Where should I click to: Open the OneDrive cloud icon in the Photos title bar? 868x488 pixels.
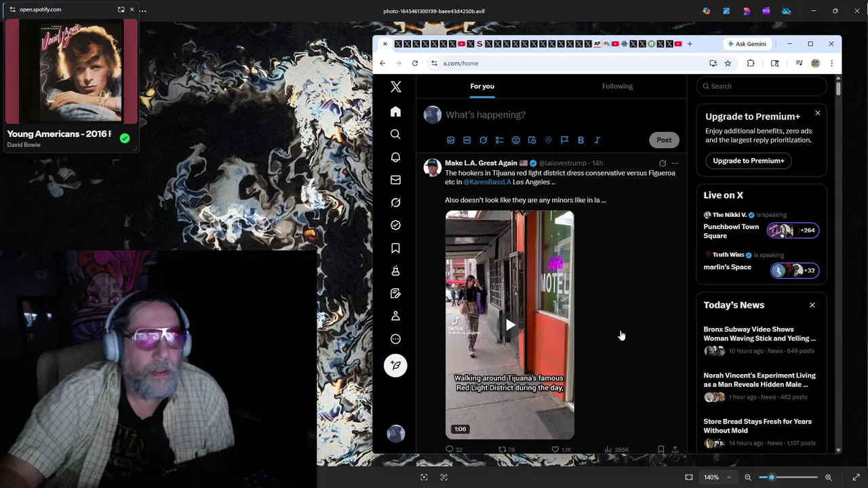click(786, 11)
